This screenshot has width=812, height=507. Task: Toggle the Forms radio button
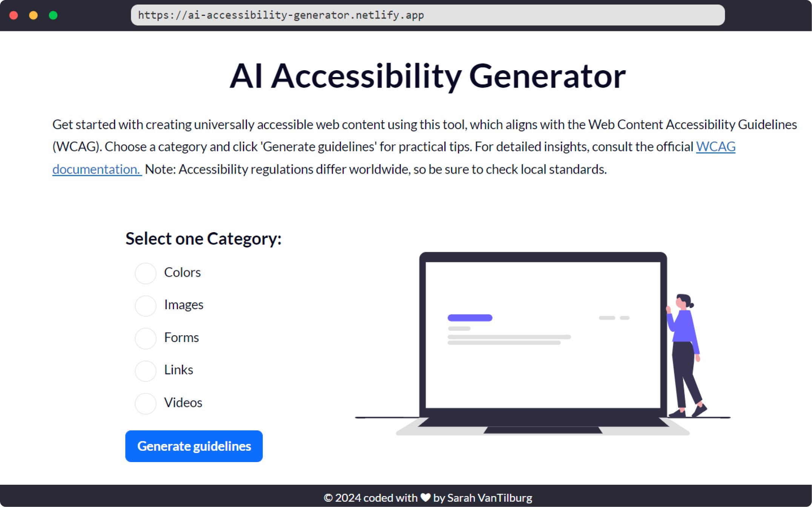tap(145, 337)
